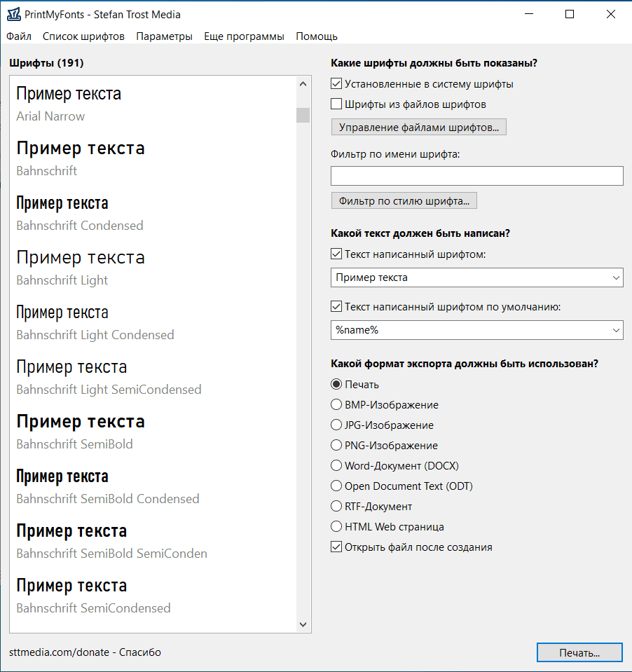Open the 'Список шрифтов' menu
Screen dimensions: 632x672
pyautogui.click(x=83, y=36)
